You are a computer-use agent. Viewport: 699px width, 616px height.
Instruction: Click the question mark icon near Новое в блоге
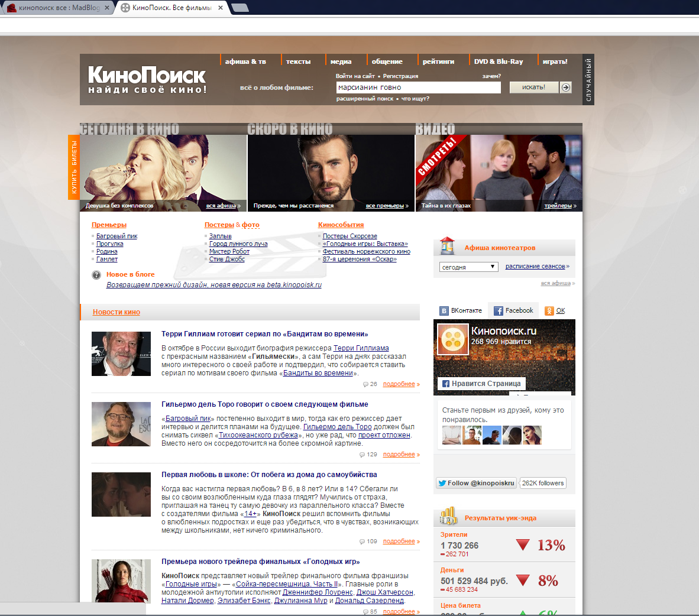(x=96, y=275)
